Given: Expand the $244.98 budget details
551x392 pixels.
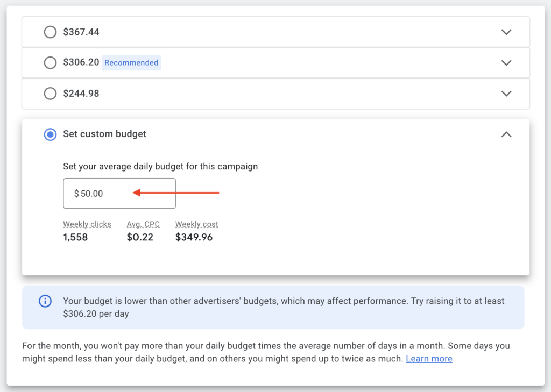Looking at the screenshot, I should [506, 94].
